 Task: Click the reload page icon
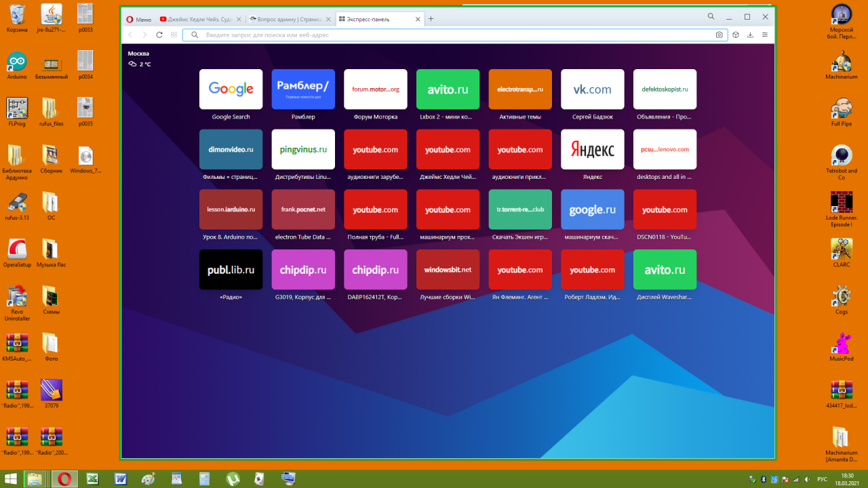159,35
